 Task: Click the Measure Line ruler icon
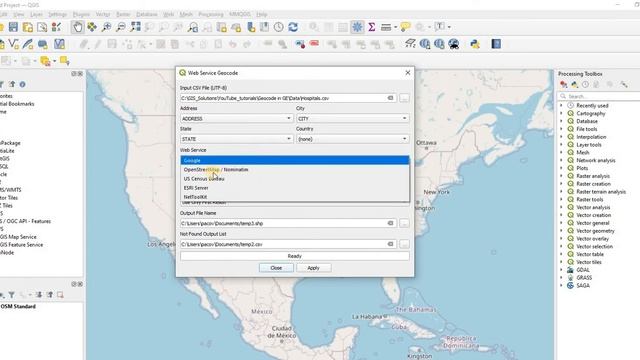click(x=386, y=27)
